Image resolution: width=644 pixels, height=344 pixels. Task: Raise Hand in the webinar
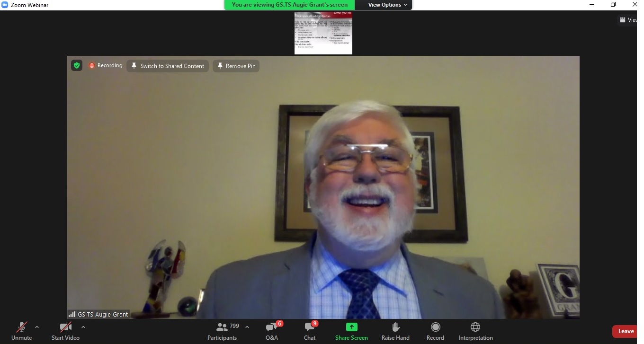click(395, 330)
